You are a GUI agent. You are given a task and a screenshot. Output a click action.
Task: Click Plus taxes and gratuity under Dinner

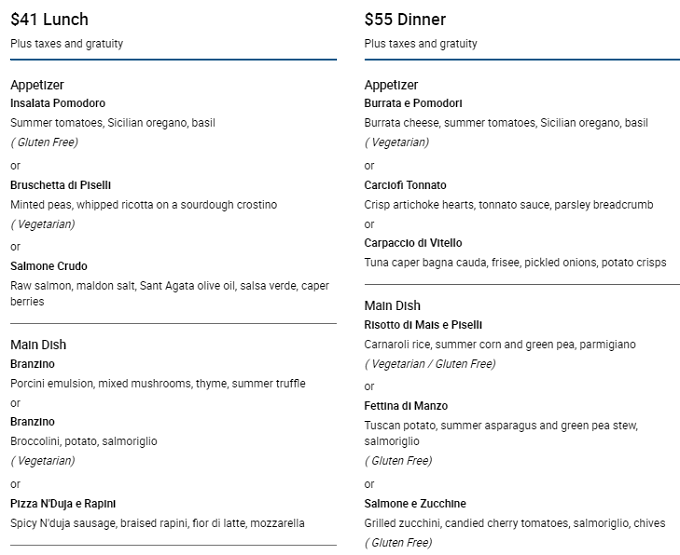click(x=421, y=43)
